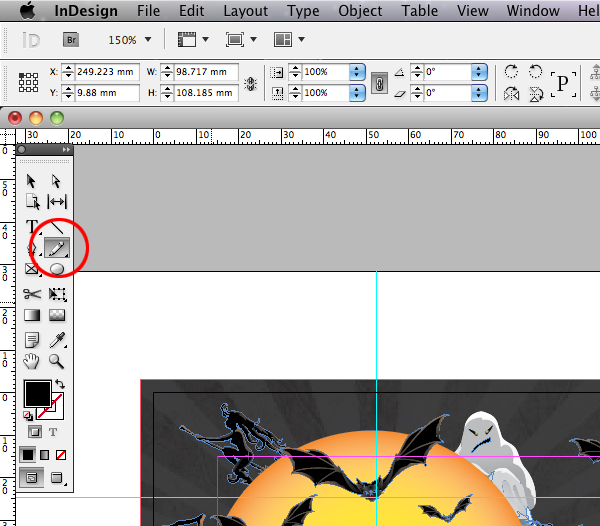Open the 150% zoom level dropdown
This screenshot has height=526, width=600.
pyautogui.click(x=148, y=39)
